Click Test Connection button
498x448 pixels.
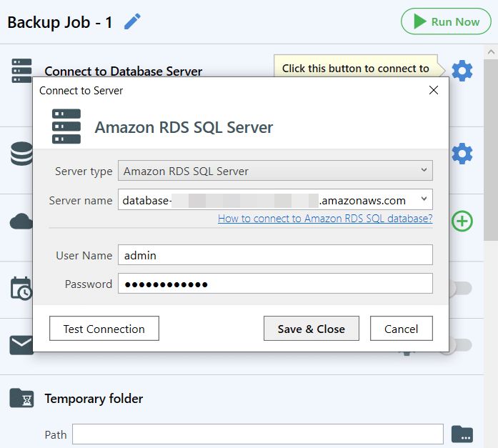104,328
